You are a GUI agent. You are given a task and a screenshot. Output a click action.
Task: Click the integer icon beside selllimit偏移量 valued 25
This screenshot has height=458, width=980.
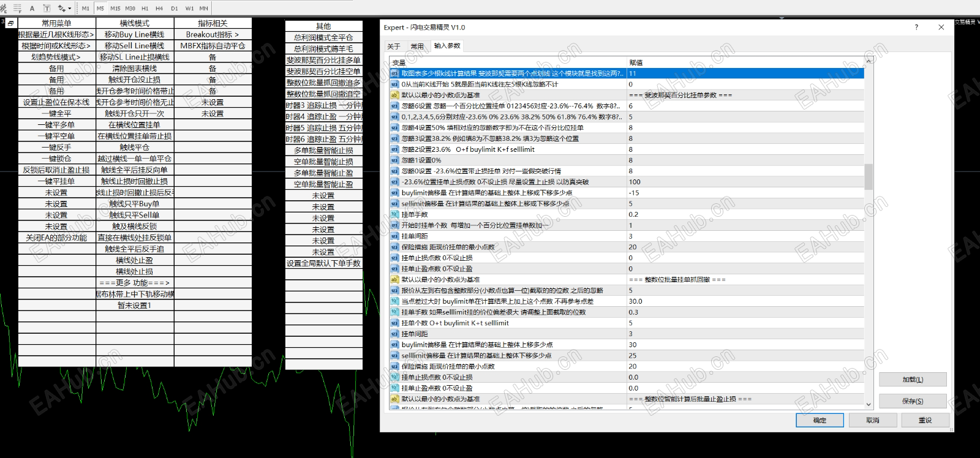click(x=395, y=356)
